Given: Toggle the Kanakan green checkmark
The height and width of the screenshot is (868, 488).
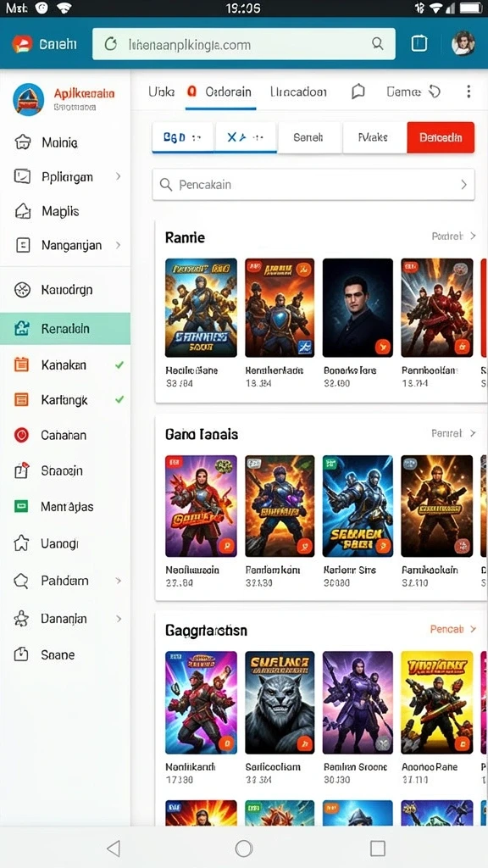Looking at the screenshot, I should coord(119,365).
